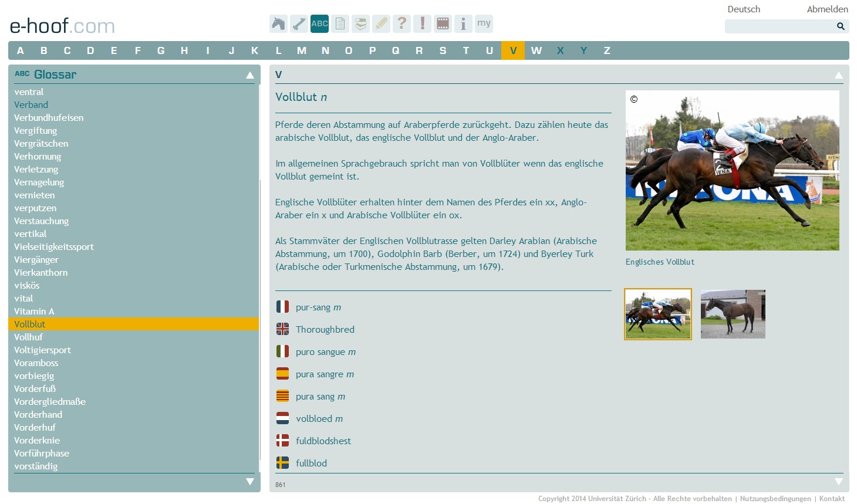Image resolution: width=857 pixels, height=504 pixels.
Task: Open the info 'i' icon
Action: click(x=463, y=23)
